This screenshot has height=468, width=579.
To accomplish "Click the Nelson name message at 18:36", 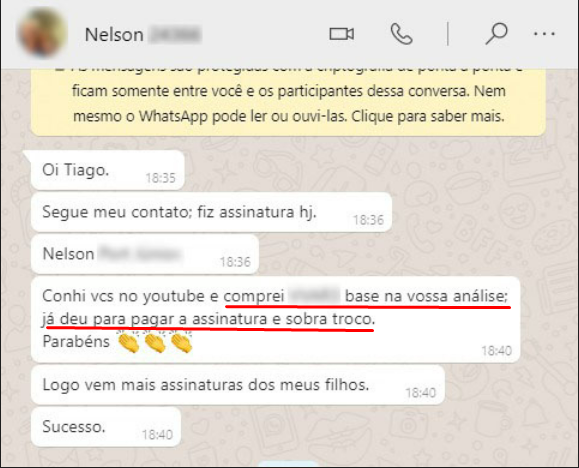I will coord(145,254).
